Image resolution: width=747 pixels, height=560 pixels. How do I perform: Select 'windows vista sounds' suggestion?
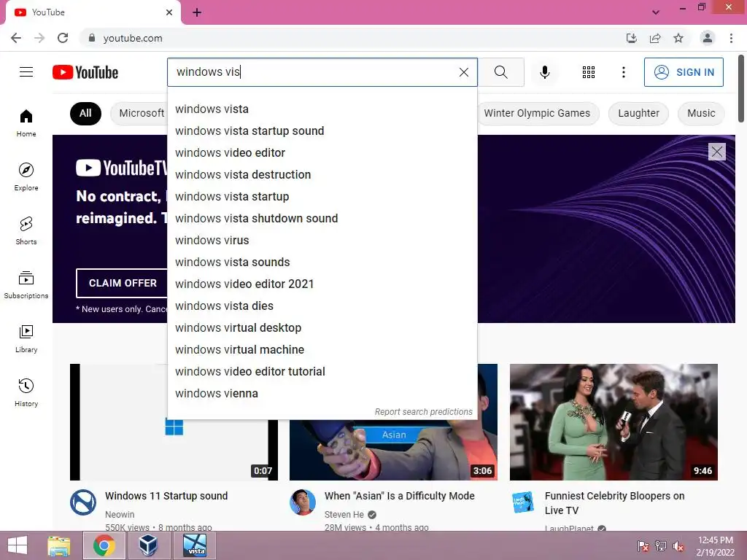point(322,262)
